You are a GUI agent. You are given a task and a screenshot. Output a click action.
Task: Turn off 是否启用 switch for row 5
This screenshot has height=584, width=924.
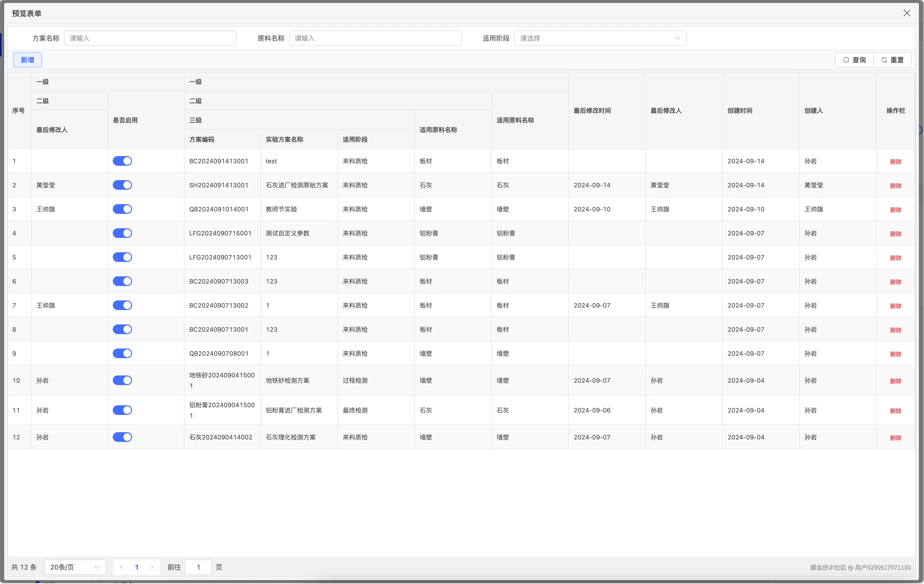coord(122,257)
